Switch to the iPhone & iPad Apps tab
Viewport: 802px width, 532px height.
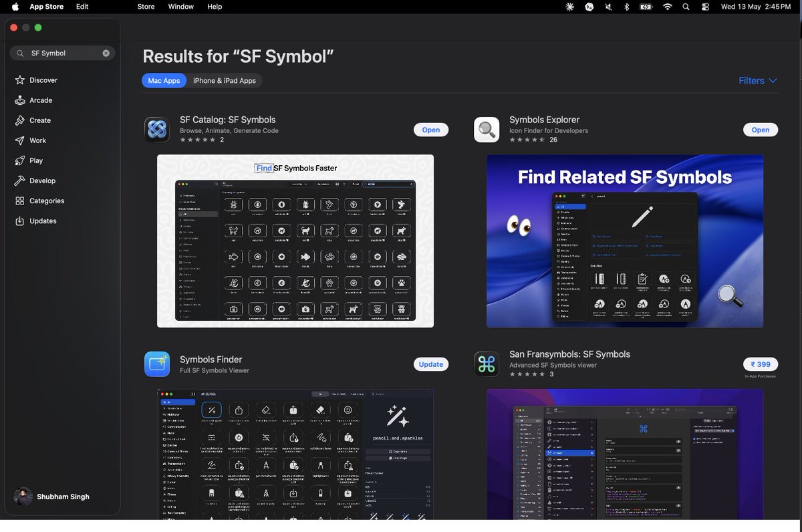coord(225,80)
